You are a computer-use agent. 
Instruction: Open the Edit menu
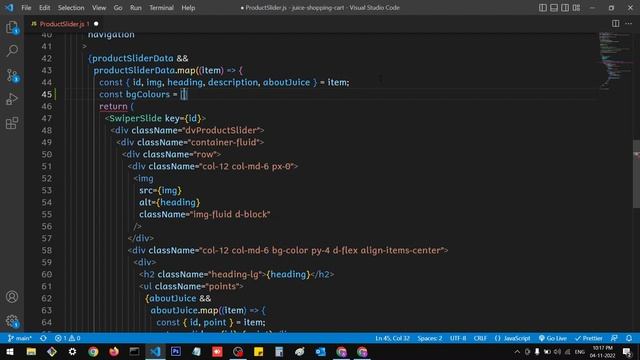44,8
